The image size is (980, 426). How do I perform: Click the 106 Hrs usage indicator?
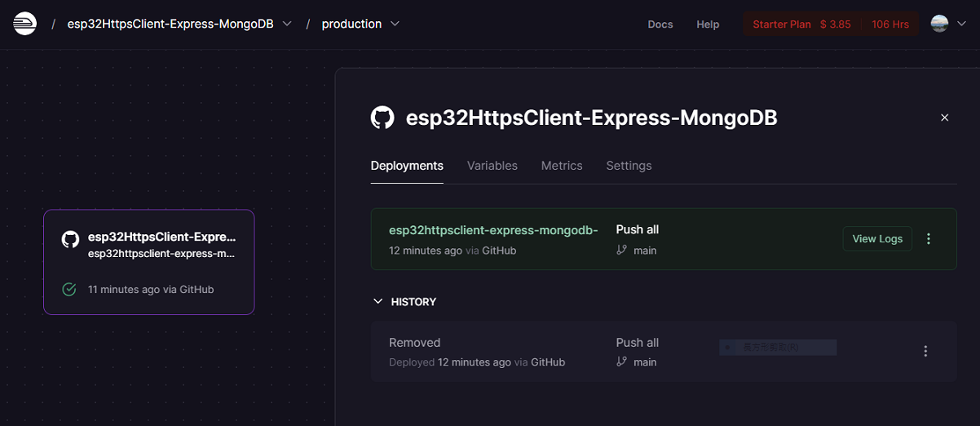click(x=890, y=24)
